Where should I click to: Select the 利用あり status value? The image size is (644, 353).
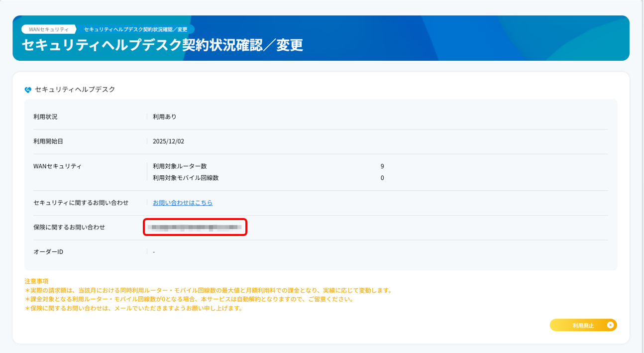point(165,117)
